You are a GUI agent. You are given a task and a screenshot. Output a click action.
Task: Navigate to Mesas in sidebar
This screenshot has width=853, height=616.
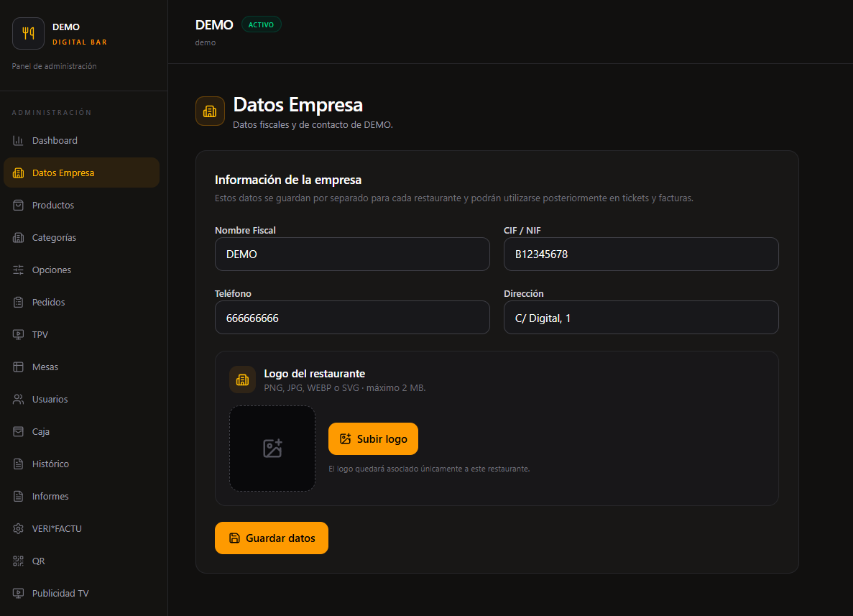(x=82, y=367)
